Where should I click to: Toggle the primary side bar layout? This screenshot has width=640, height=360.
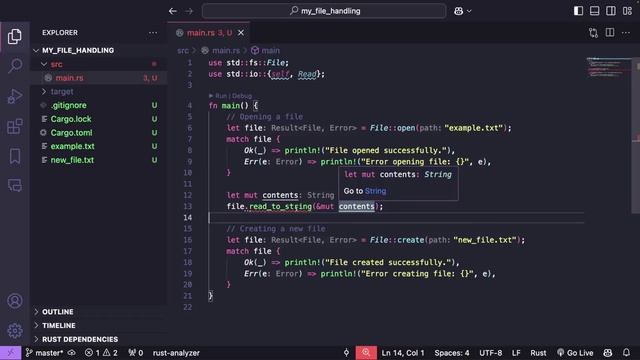pyautogui.click(x=578, y=11)
